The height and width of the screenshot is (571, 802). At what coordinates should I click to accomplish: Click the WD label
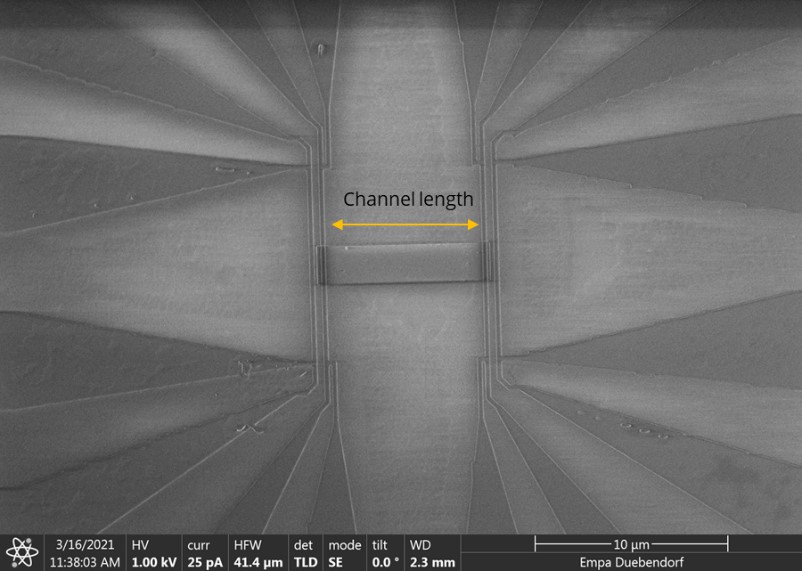click(x=420, y=544)
